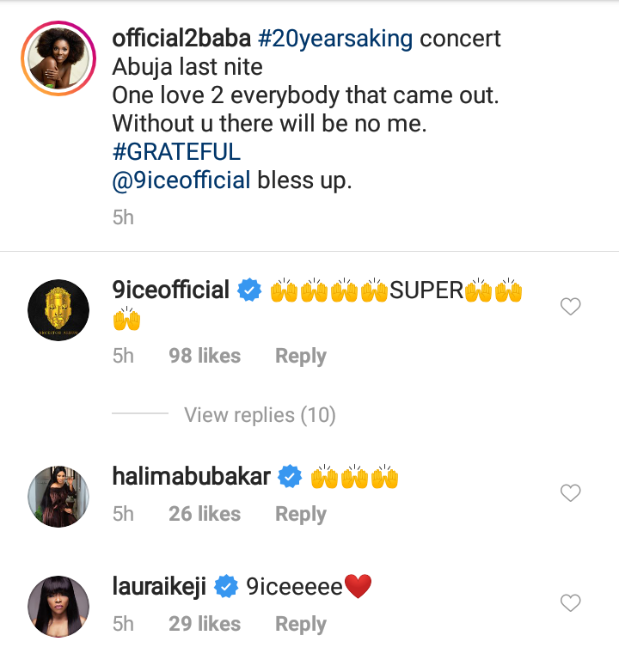Click 9iceofficial's verified badge
Viewport: 619px width, 672px height.
tap(249, 291)
